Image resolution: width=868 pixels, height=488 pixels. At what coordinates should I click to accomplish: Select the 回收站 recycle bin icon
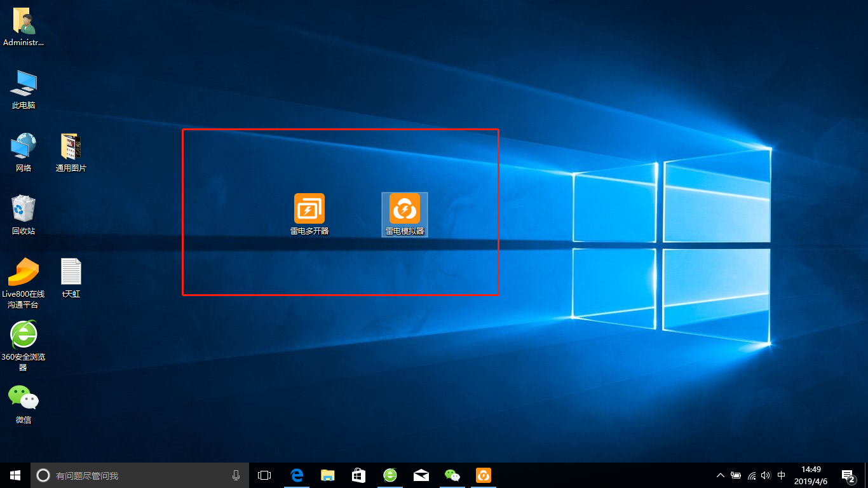24,215
